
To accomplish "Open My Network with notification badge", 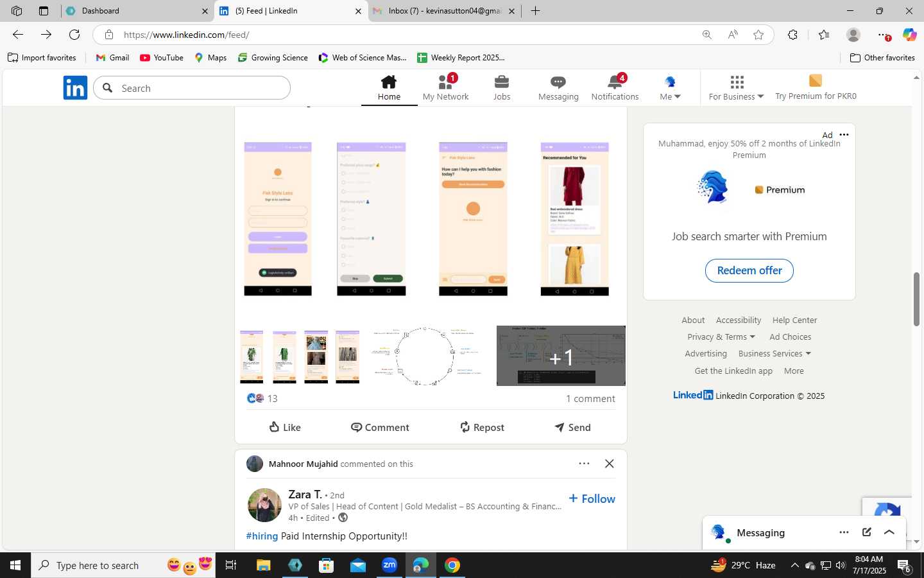I will coord(445,88).
